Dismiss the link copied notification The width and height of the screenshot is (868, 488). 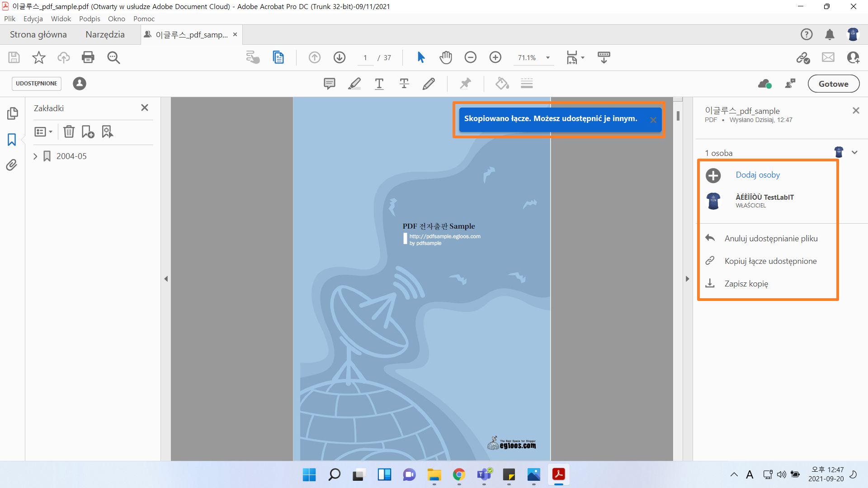point(653,120)
